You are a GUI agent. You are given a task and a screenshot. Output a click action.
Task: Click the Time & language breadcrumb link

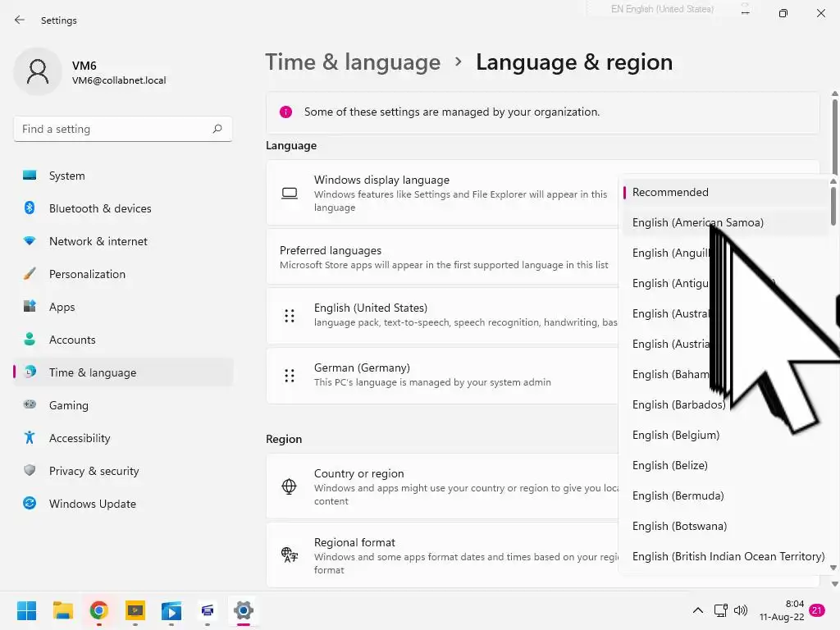click(353, 62)
